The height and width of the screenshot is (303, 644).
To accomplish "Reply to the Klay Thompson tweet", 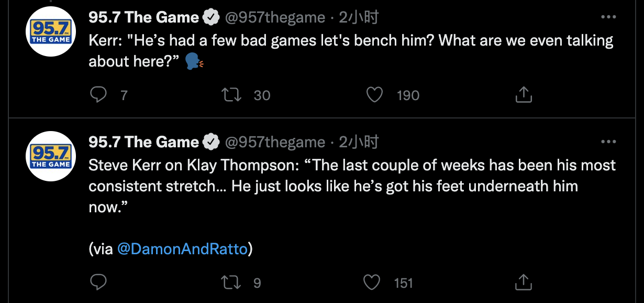I will pos(98,283).
